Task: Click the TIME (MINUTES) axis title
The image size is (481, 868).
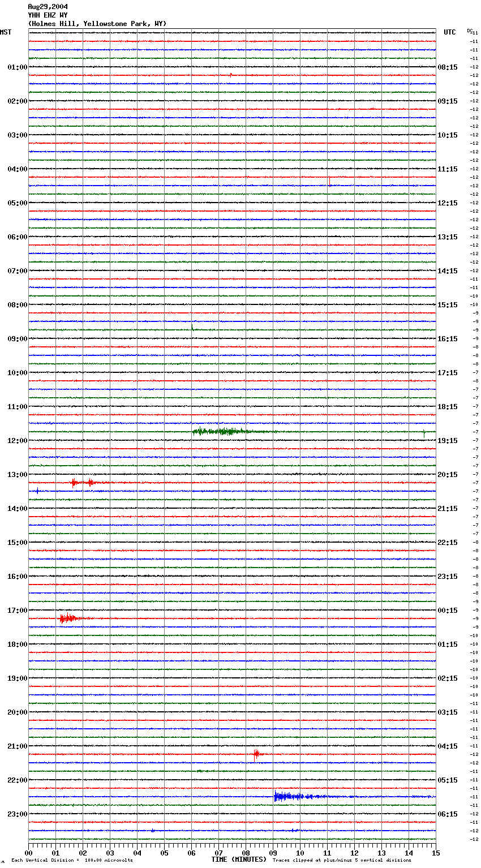Action: coord(239,860)
